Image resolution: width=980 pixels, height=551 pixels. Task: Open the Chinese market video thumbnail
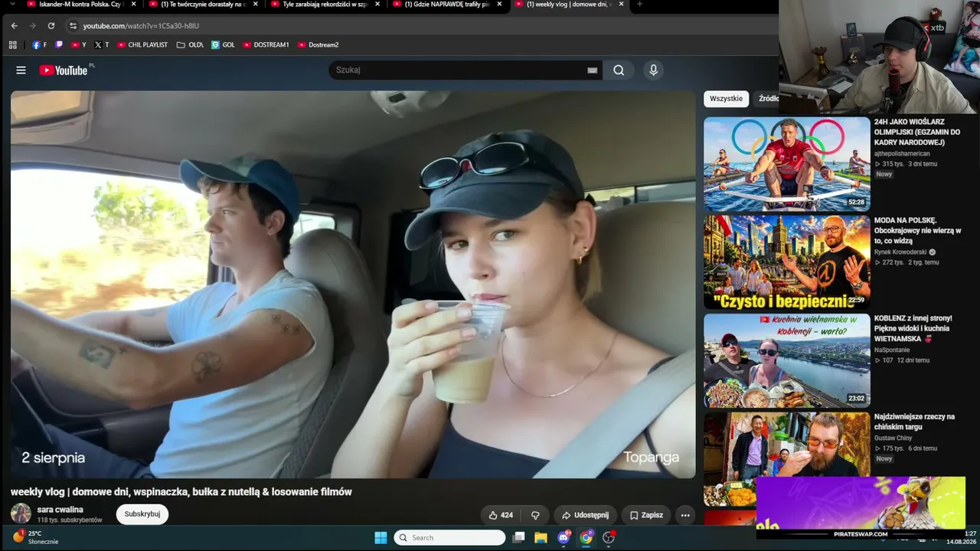click(787, 459)
